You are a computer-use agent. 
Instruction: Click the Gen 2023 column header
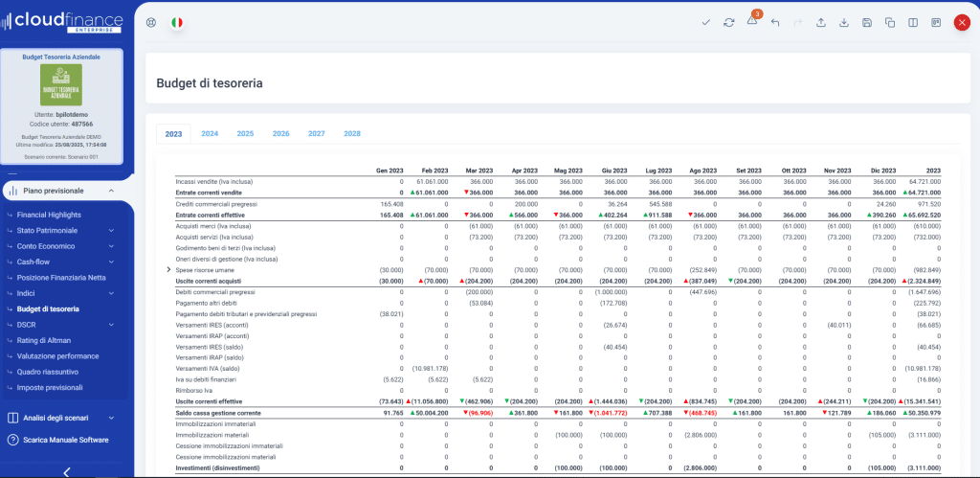[390, 171]
